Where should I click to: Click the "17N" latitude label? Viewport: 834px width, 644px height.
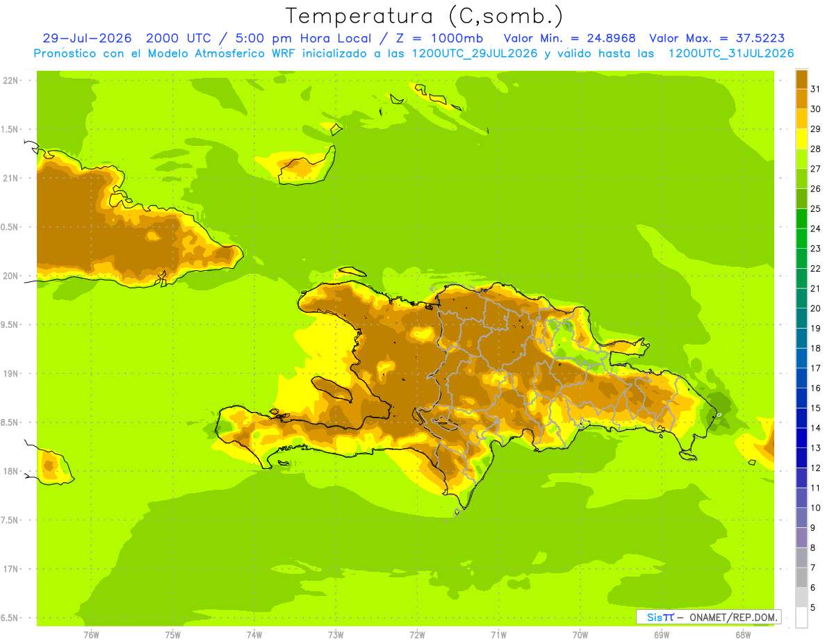(11, 570)
